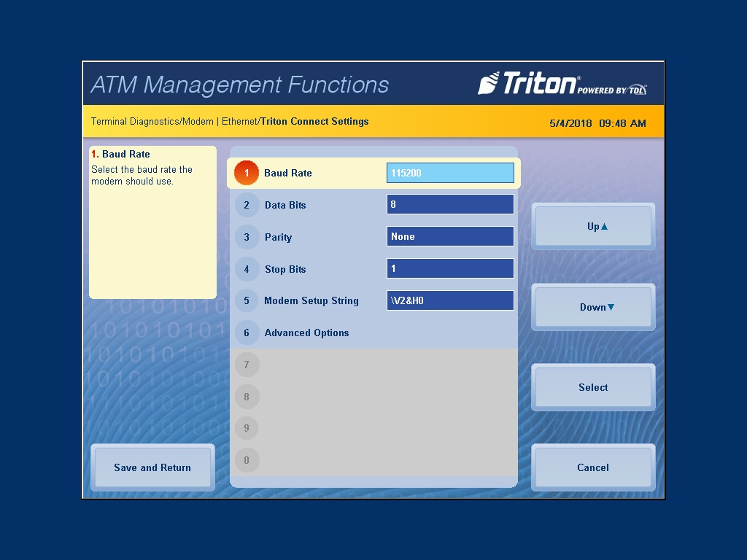
Task: Click the Select button
Action: pos(592,387)
